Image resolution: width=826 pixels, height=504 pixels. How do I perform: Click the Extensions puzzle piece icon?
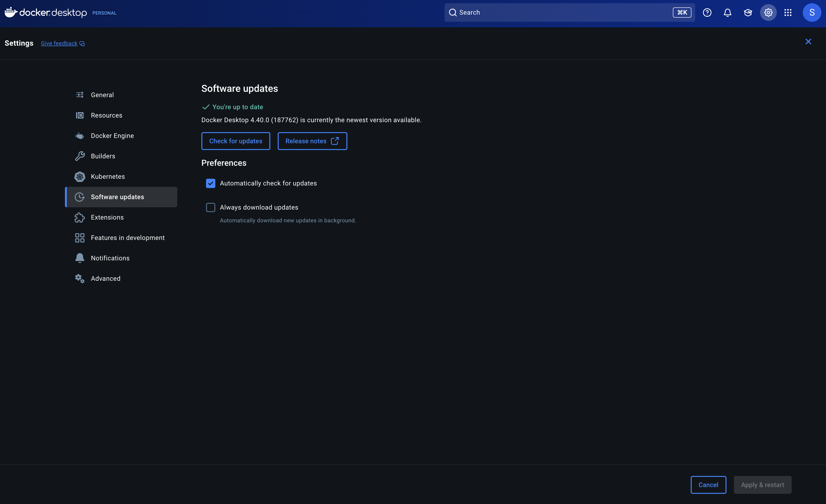80,217
